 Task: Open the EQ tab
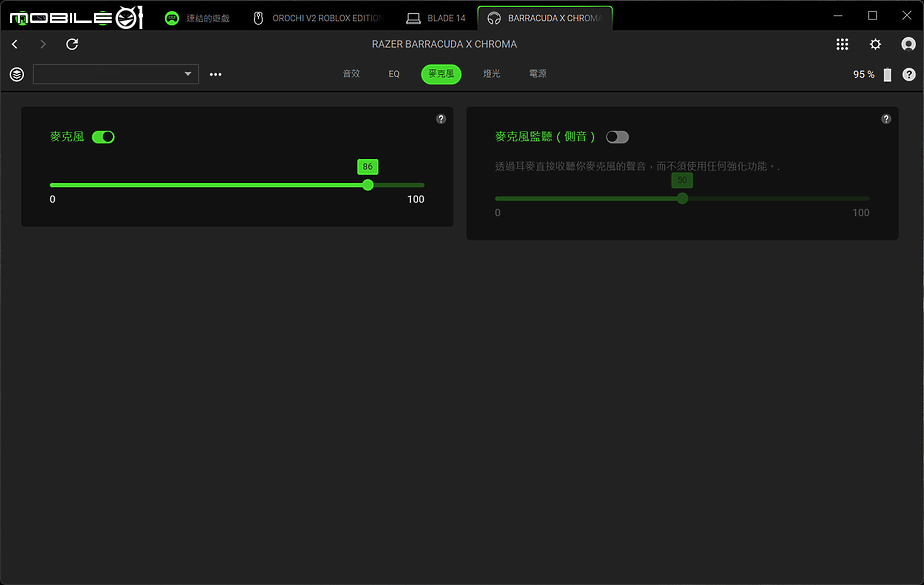coord(394,74)
